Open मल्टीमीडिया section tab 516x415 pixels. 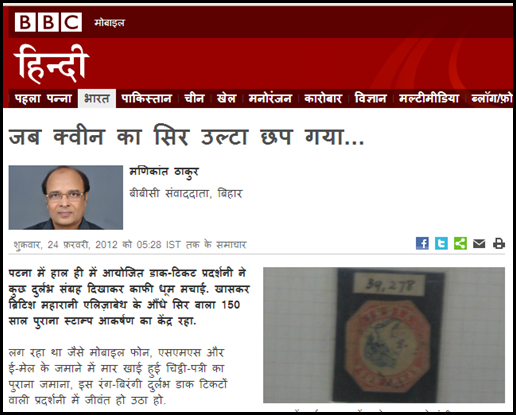429,99
